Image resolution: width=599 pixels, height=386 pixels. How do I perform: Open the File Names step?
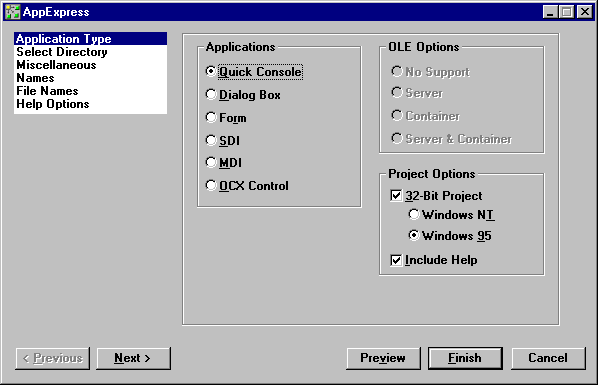pos(91,91)
